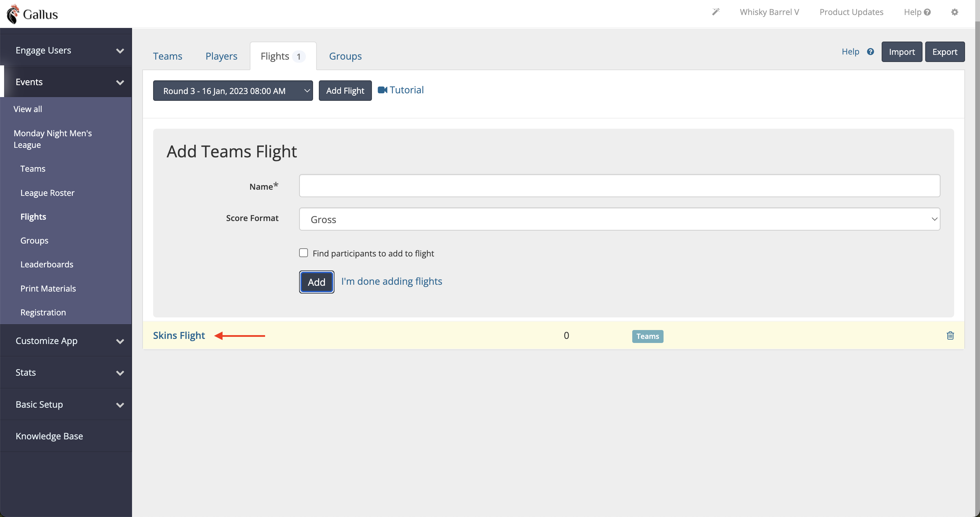
Task: Open Flights in sidebar
Action: [x=33, y=217]
